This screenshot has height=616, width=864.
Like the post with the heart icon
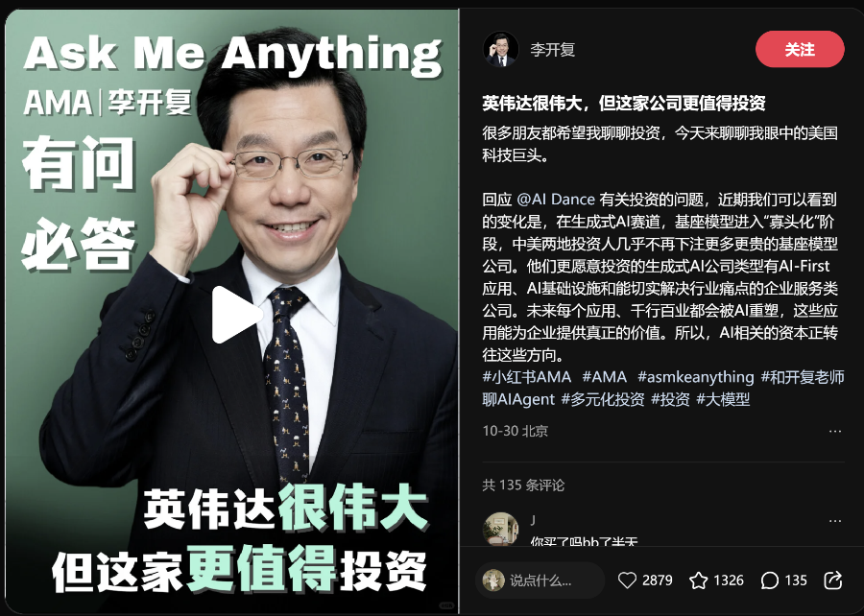(x=627, y=580)
